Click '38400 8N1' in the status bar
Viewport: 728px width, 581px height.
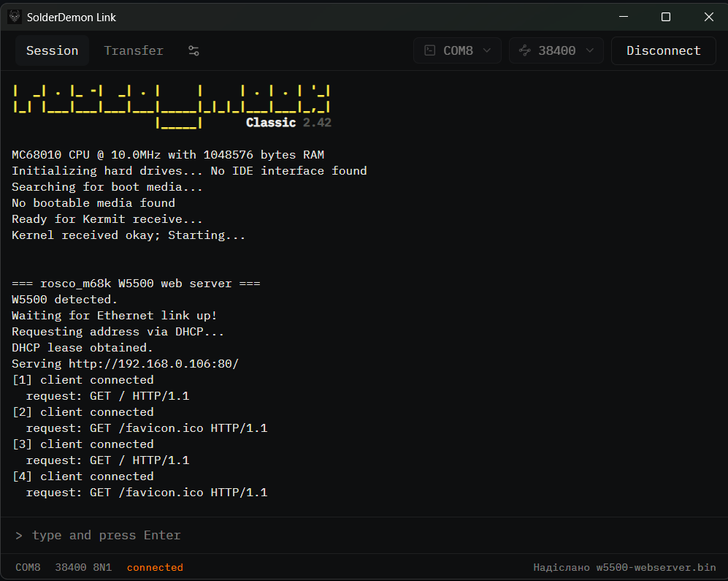(83, 568)
